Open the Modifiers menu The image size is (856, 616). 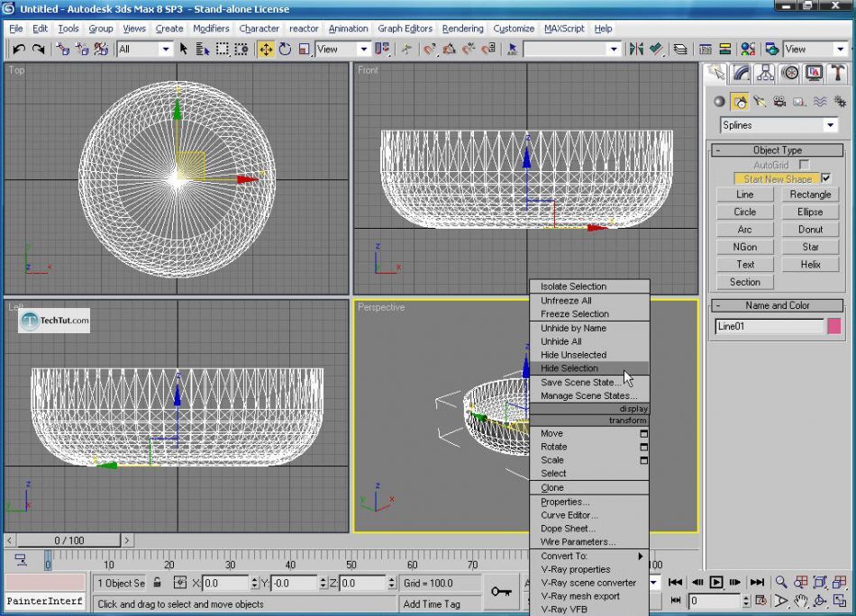211,29
